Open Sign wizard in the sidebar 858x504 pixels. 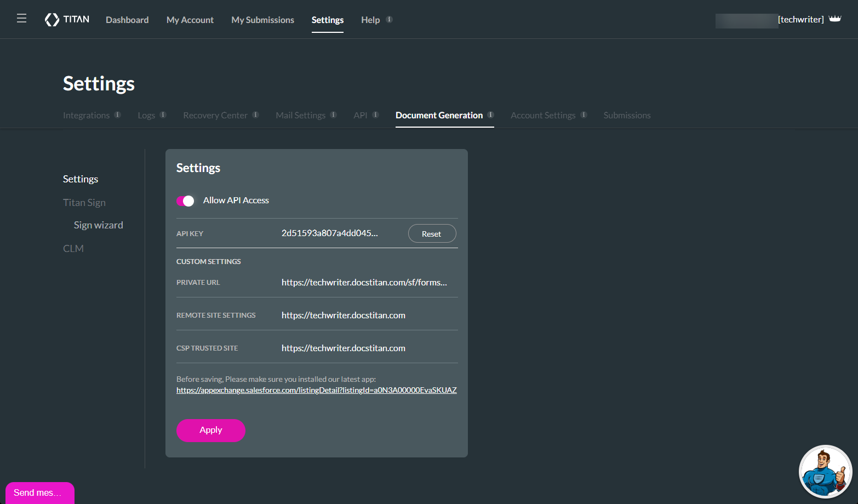pyautogui.click(x=99, y=225)
